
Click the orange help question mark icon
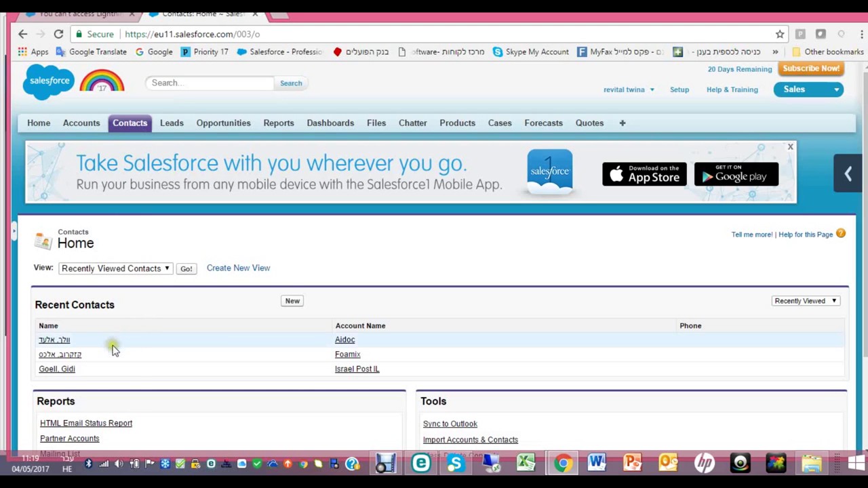pos(841,234)
